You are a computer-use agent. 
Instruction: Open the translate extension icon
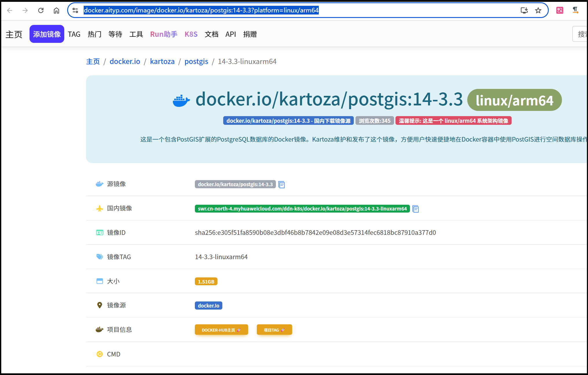click(x=560, y=10)
